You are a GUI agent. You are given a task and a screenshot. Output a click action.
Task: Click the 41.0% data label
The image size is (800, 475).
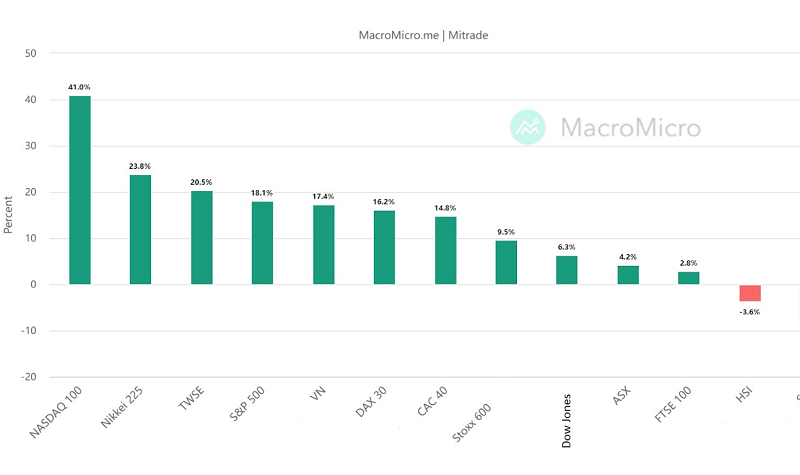click(x=80, y=87)
